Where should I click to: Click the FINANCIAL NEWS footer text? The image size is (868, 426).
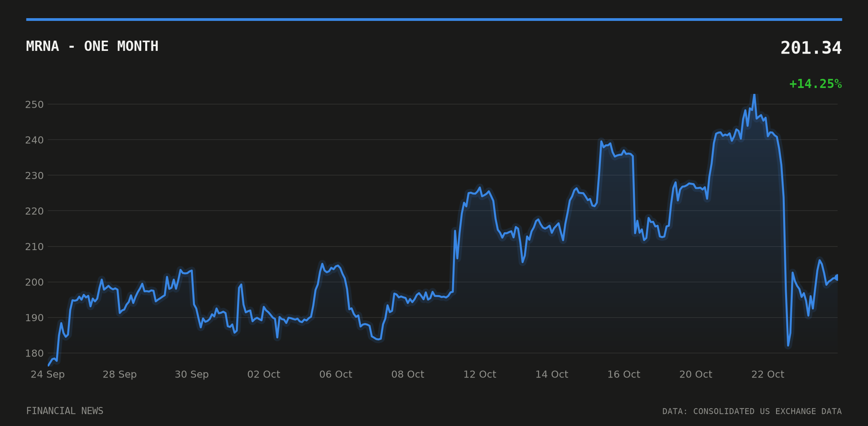pyautogui.click(x=65, y=411)
